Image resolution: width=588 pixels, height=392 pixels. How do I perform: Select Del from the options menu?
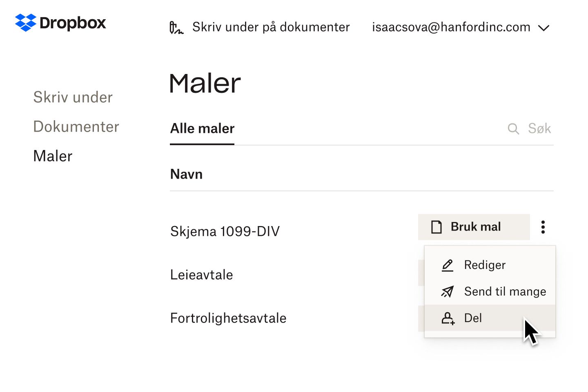tap(473, 318)
